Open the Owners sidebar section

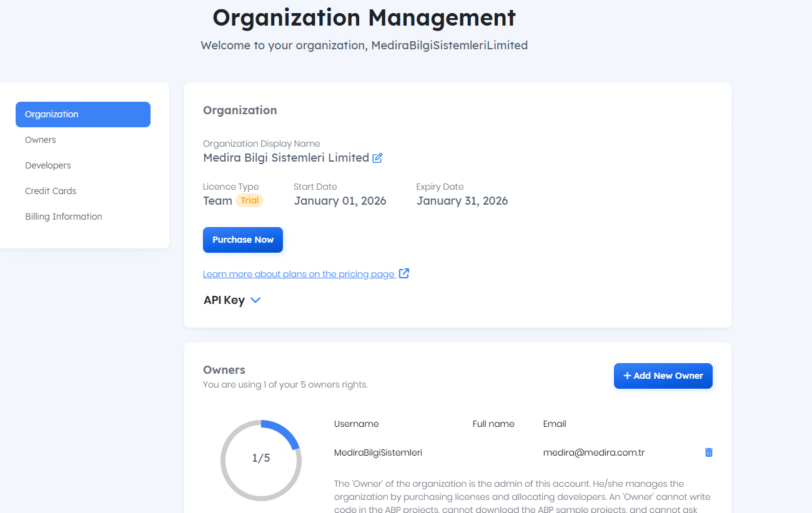click(41, 140)
